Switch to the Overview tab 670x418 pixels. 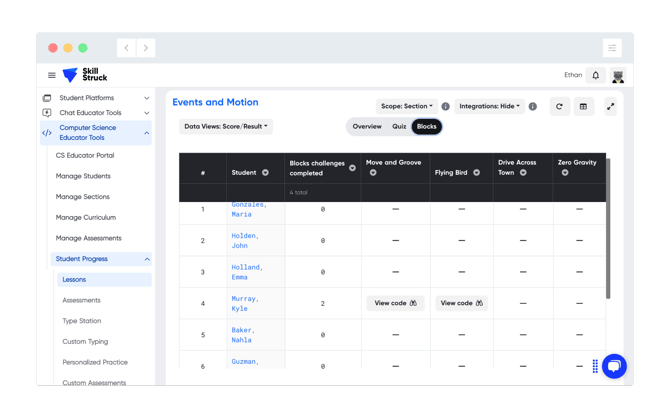click(x=367, y=127)
